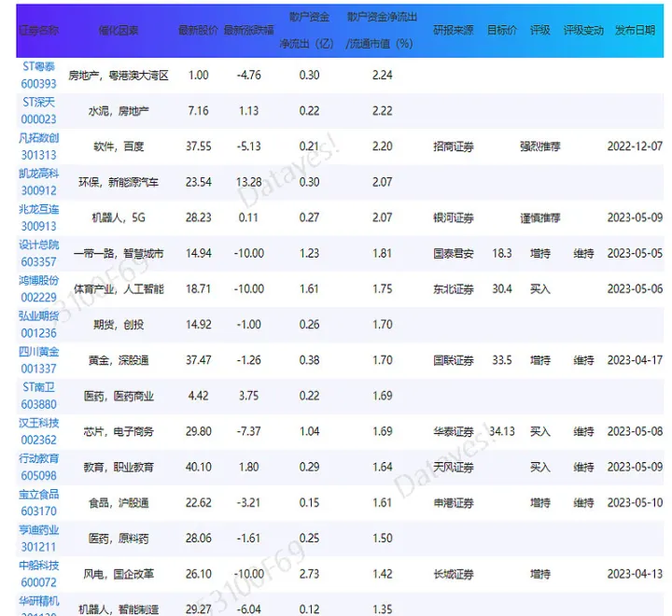Select the cell 教育，职业教育

pyautogui.click(x=119, y=467)
